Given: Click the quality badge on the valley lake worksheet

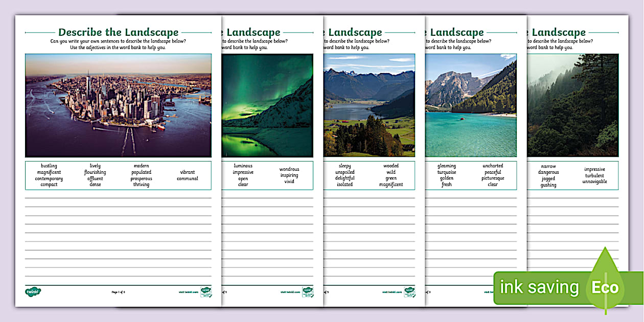Looking at the screenshot, I should coord(409,292).
